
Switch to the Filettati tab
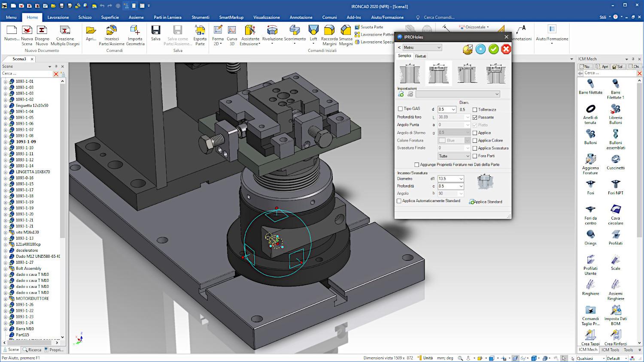tap(420, 56)
